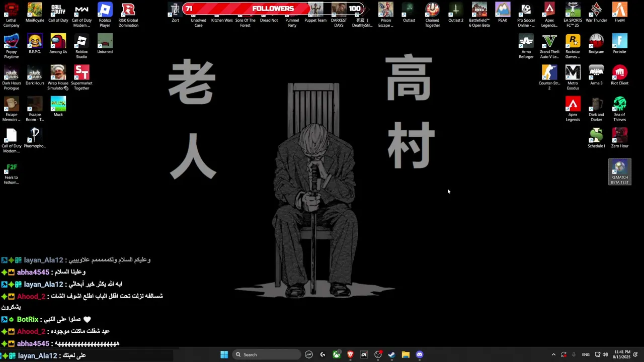This screenshot has height=362, width=644.
Task: Open Discord from the taskbar
Action: [x=420, y=354]
